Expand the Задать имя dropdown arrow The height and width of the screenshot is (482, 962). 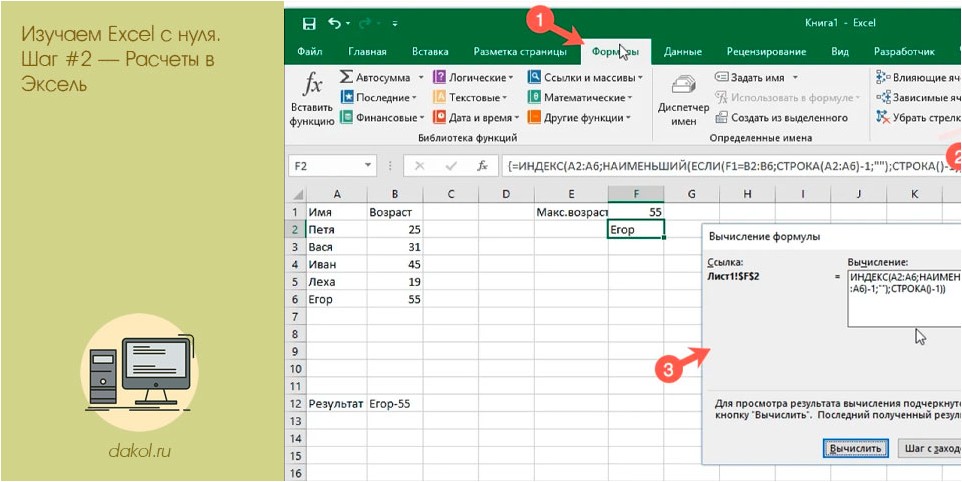tap(795, 78)
